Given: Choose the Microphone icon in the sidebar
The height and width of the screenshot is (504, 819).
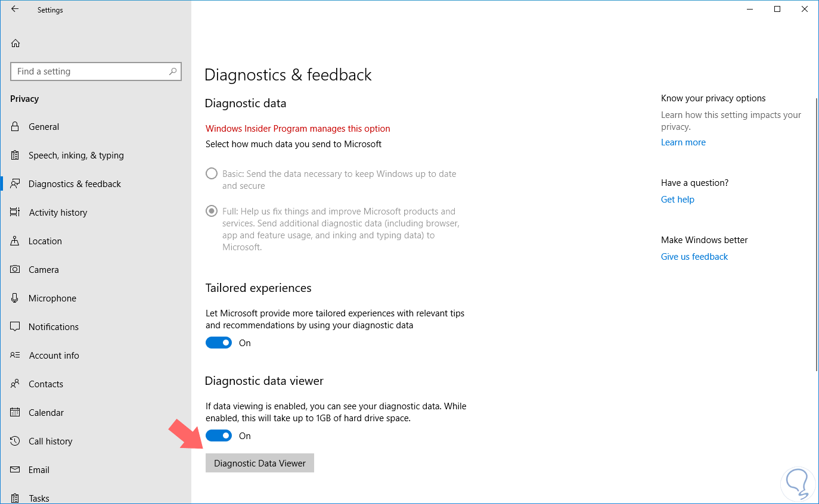Looking at the screenshot, I should click(x=15, y=298).
